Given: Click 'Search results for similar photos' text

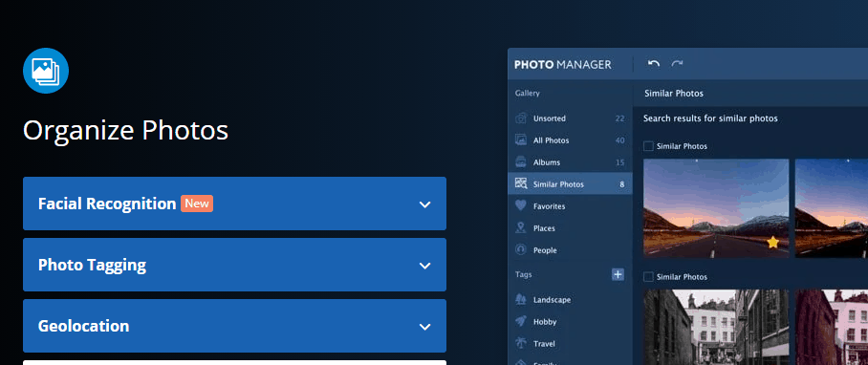Looking at the screenshot, I should (x=710, y=118).
